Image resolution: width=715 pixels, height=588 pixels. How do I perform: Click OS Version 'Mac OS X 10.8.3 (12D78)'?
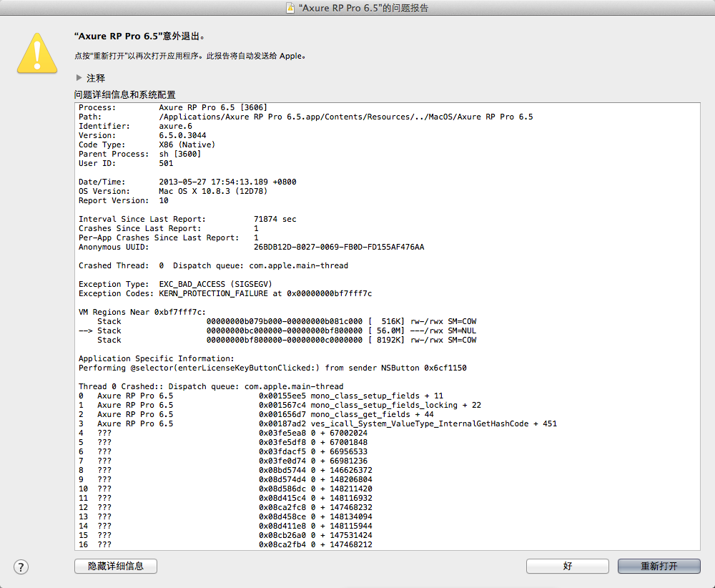(213, 191)
